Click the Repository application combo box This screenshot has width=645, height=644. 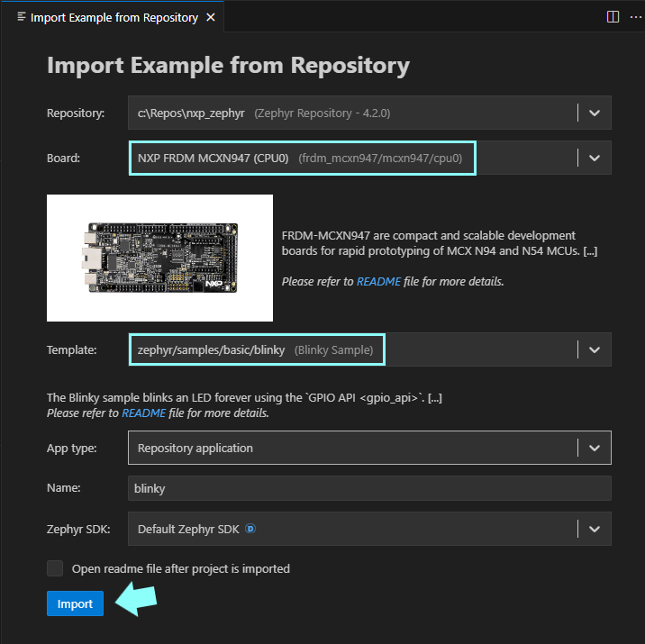pos(369,448)
